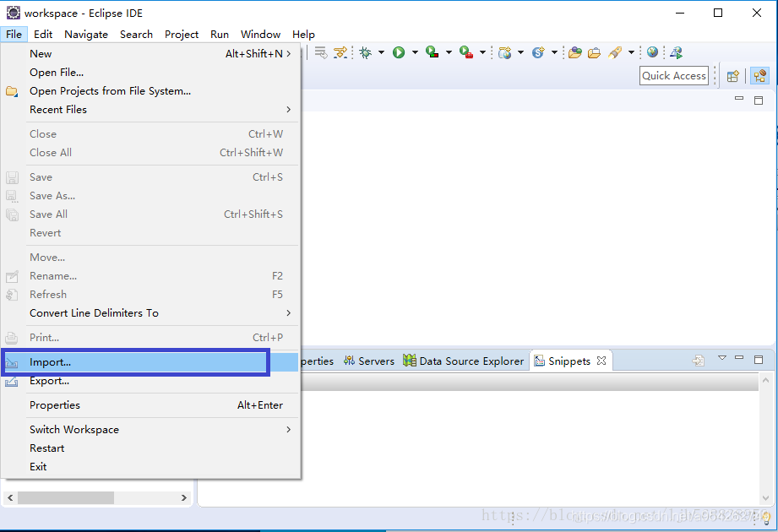Click the Run External Tools toolbox icon
Screen dimensions: 778x532
point(465,52)
